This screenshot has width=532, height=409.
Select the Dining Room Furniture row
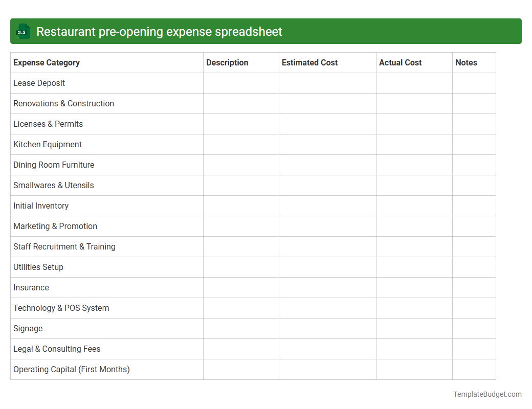(x=53, y=165)
